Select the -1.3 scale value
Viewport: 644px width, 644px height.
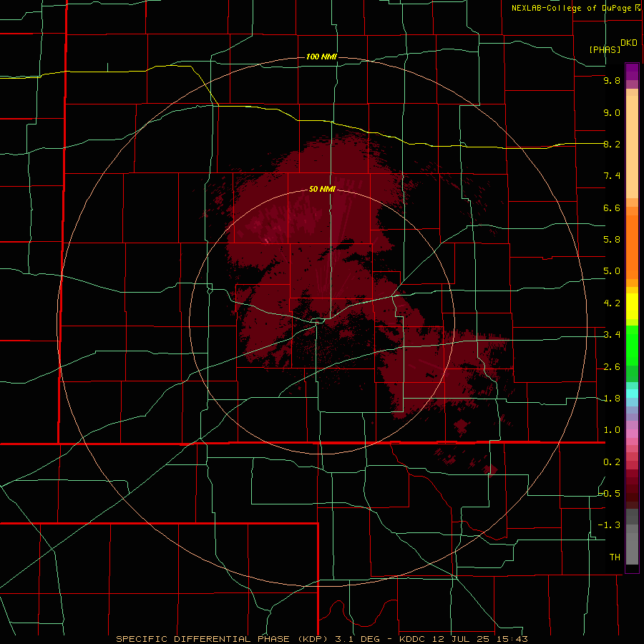(x=610, y=525)
